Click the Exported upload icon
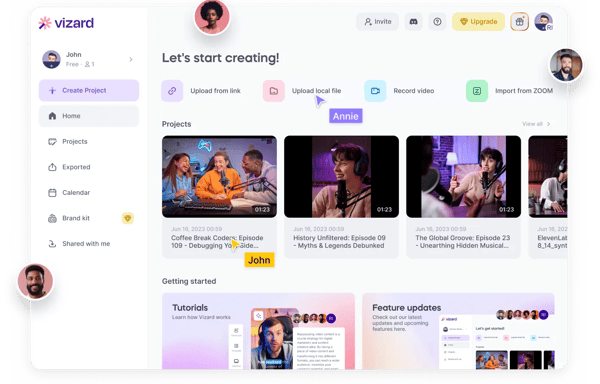The width and height of the screenshot is (600, 384). [x=52, y=167]
